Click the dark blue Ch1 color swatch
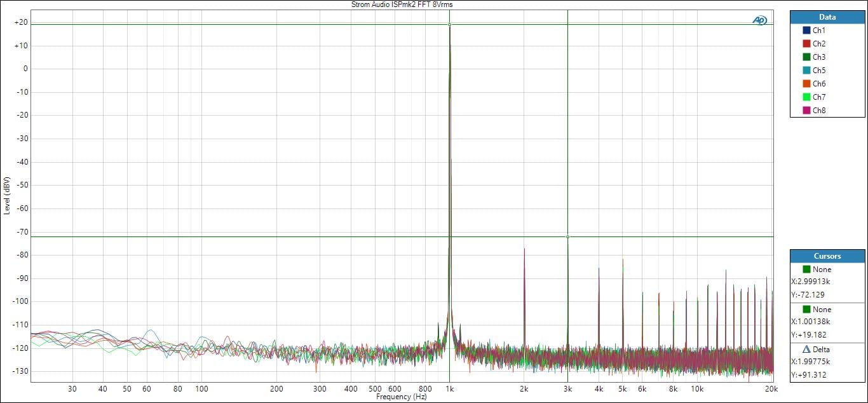The height and width of the screenshot is (403, 868). [x=806, y=31]
